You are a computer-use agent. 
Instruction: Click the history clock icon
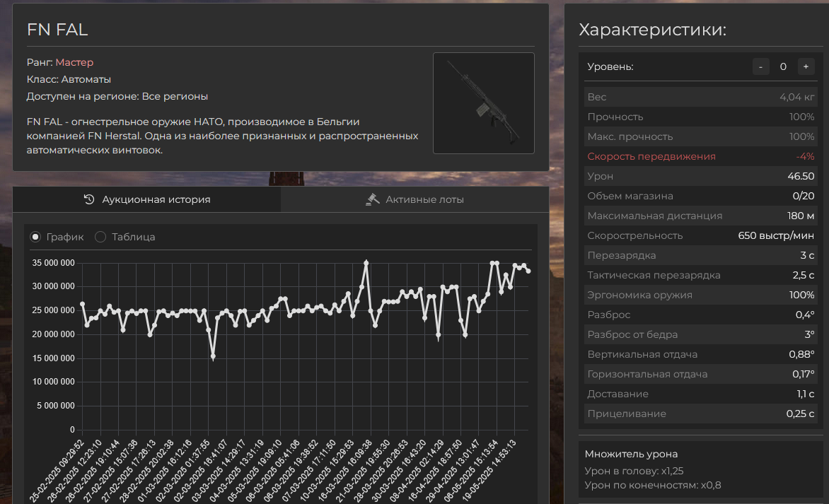click(x=89, y=199)
